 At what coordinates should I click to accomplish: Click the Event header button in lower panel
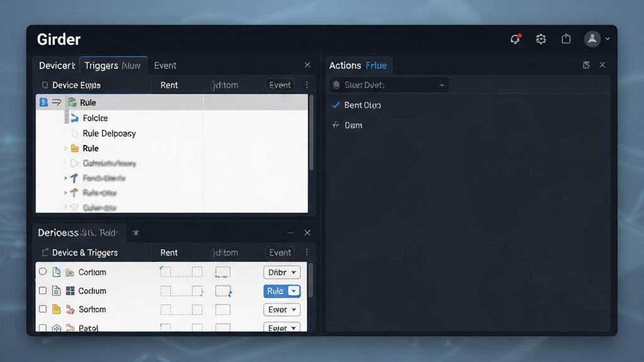click(280, 253)
